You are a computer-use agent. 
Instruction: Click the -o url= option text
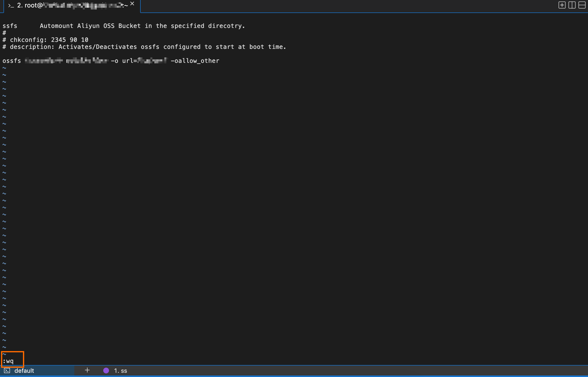click(124, 61)
